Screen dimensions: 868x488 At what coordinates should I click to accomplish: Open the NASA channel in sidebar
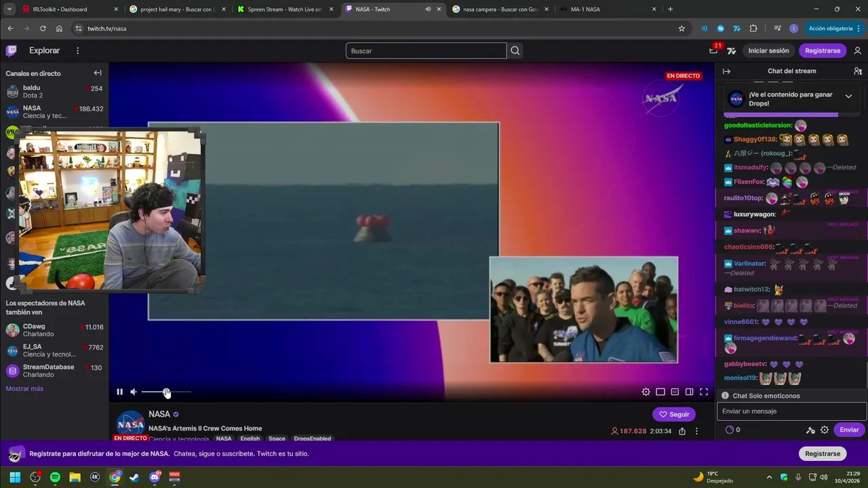(x=54, y=112)
